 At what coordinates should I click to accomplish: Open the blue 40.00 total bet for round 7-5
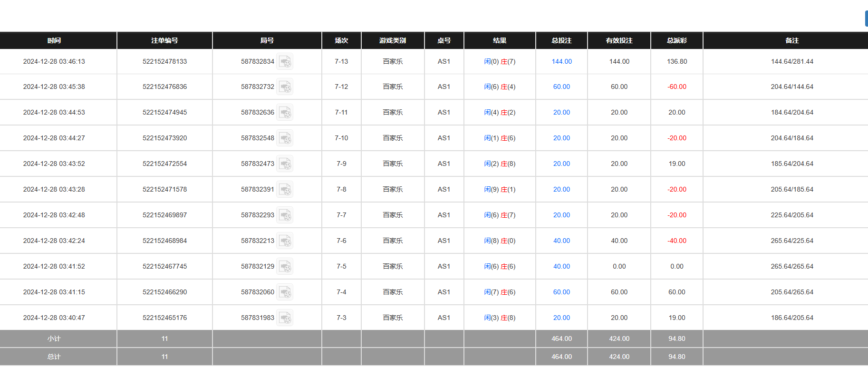pyautogui.click(x=561, y=266)
